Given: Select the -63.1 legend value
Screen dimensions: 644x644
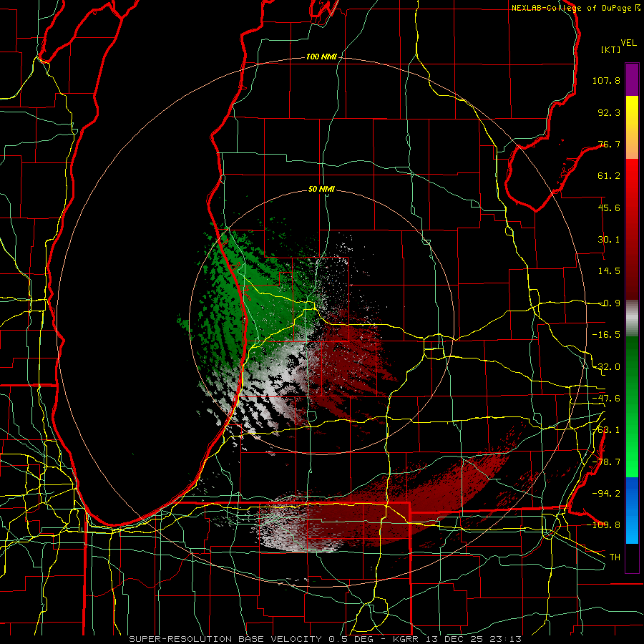Looking at the screenshot, I should [x=606, y=430].
